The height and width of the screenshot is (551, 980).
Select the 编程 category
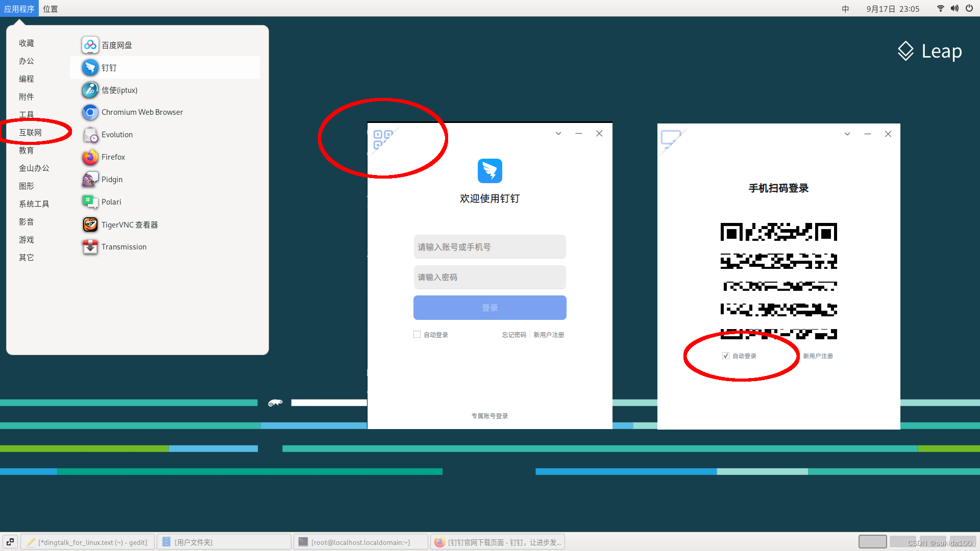(x=27, y=79)
